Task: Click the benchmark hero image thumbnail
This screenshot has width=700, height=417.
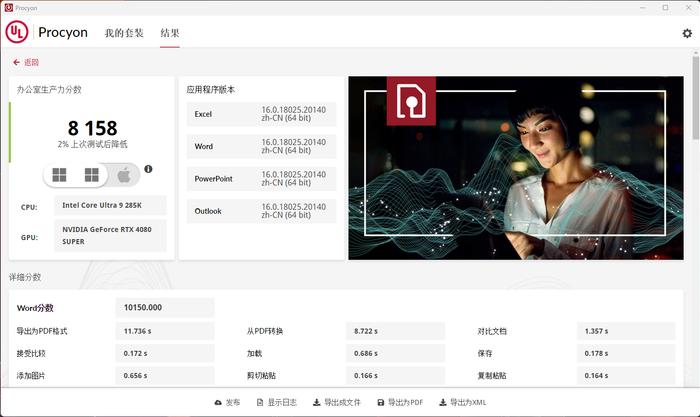Action: [x=516, y=168]
